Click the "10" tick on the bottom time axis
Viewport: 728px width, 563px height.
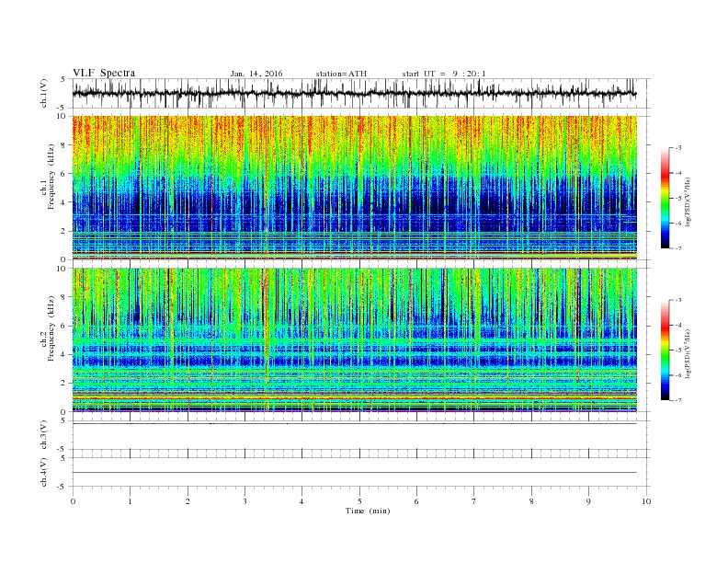pyautogui.click(x=646, y=501)
